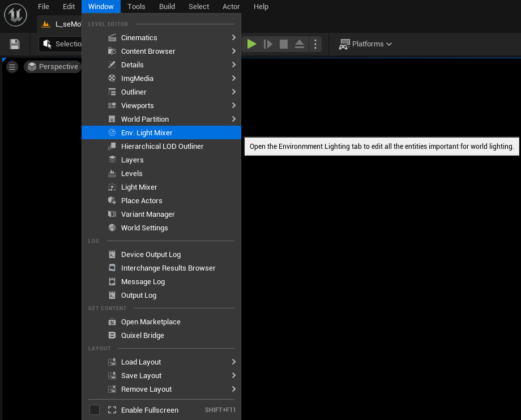This screenshot has width=521, height=420.
Task: Select the L_seMo level tab
Action: point(60,24)
